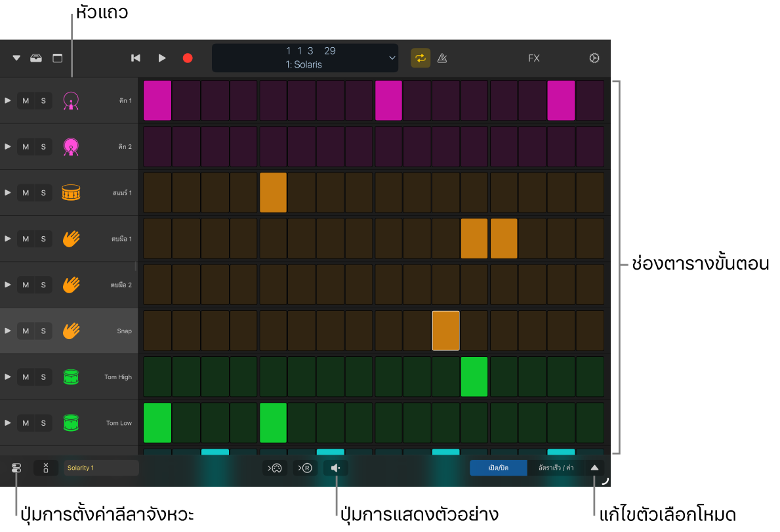Expand the 1: Solaris display dropdown

coord(392,58)
